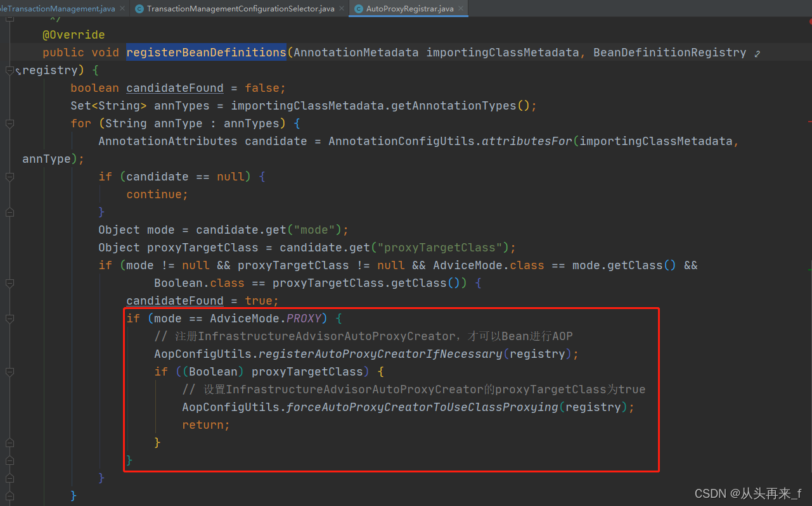The image size is (812, 506).
Task: Fold the 'if (candidate == null)' block
Action: tap(10, 176)
